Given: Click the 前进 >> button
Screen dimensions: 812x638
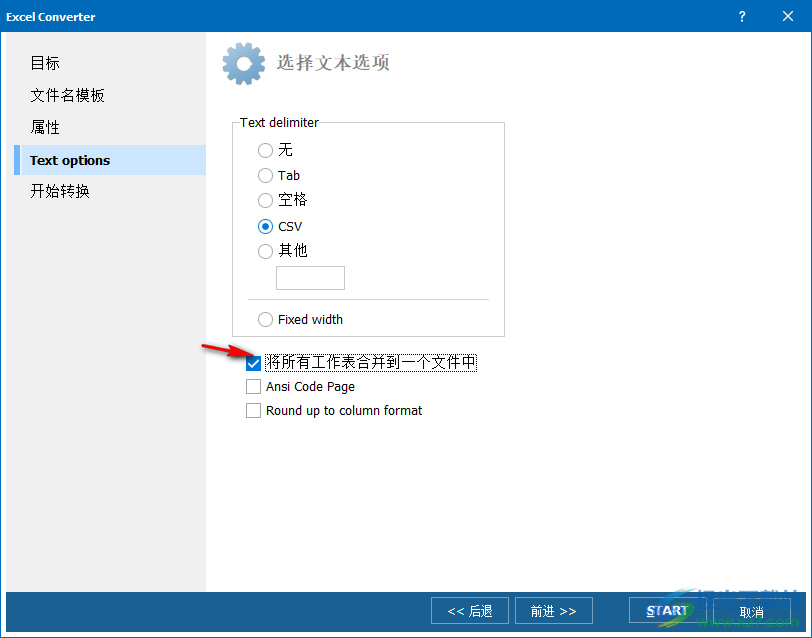Looking at the screenshot, I should click(554, 611).
